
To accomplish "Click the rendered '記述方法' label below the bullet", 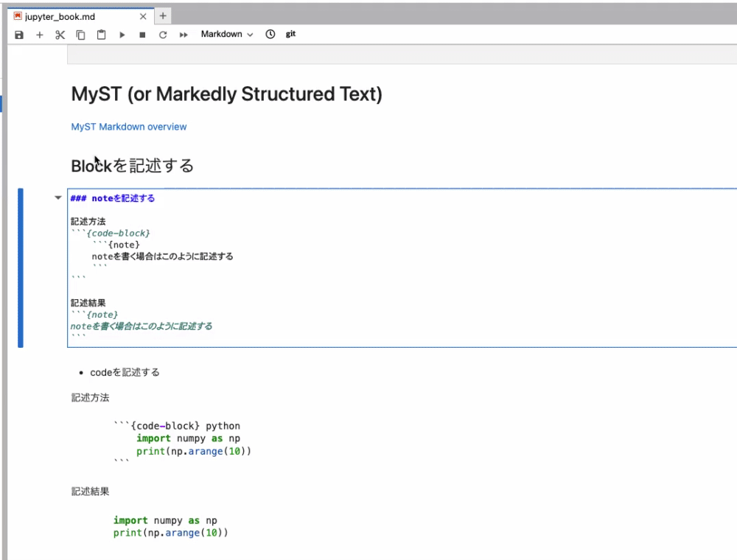I will pos(90,398).
